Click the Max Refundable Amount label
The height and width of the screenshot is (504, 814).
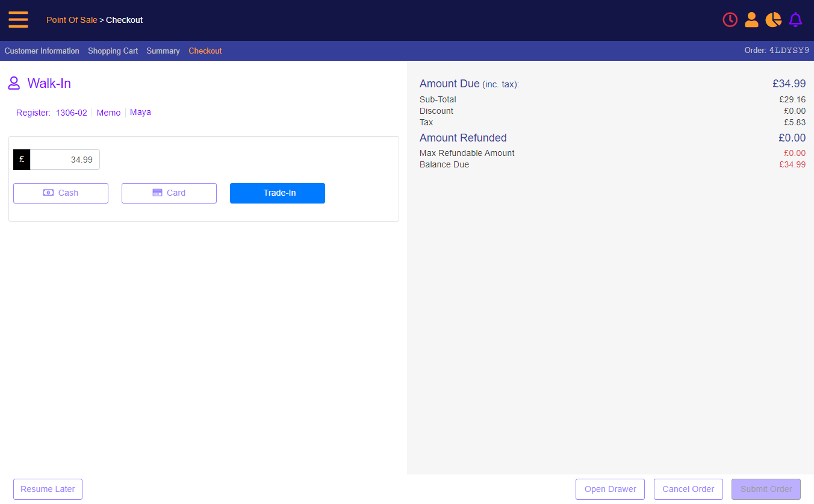point(467,154)
